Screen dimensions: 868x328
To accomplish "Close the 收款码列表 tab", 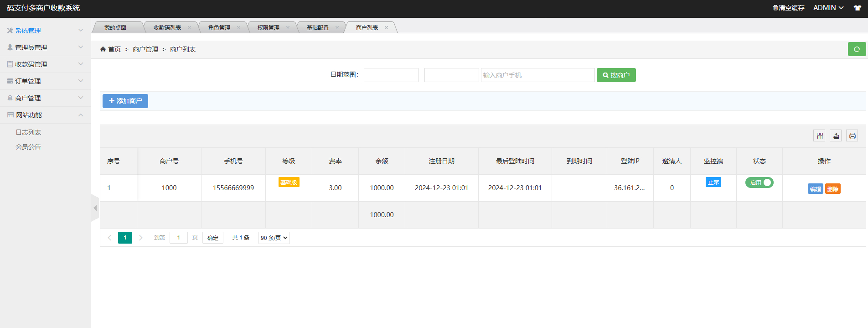I will click(x=190, y=28).
